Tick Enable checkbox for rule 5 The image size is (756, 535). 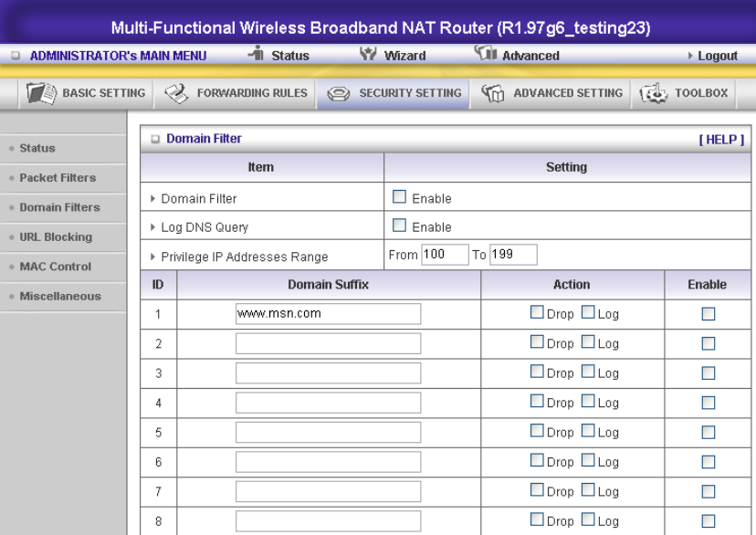coord(708,433)
